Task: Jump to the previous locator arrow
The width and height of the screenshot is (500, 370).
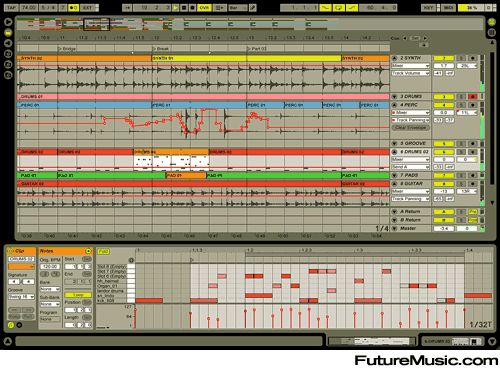Action: click(x=405, y=38)
